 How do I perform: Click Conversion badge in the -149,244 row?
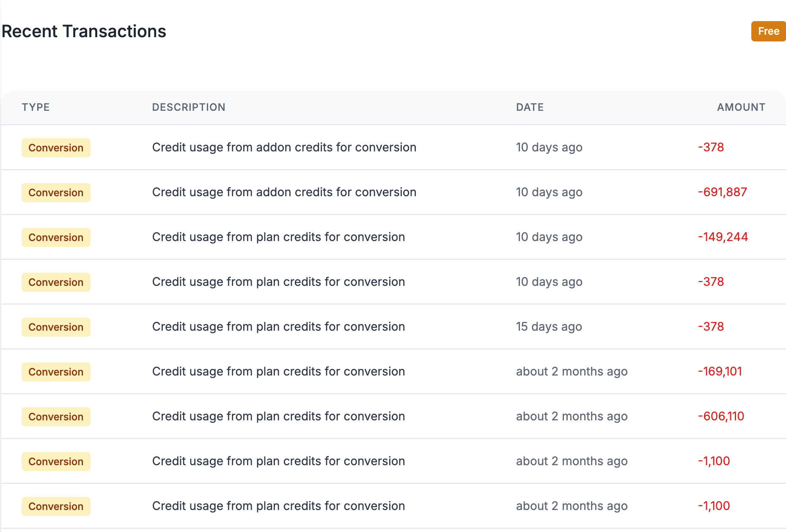[x=56, y=238]
